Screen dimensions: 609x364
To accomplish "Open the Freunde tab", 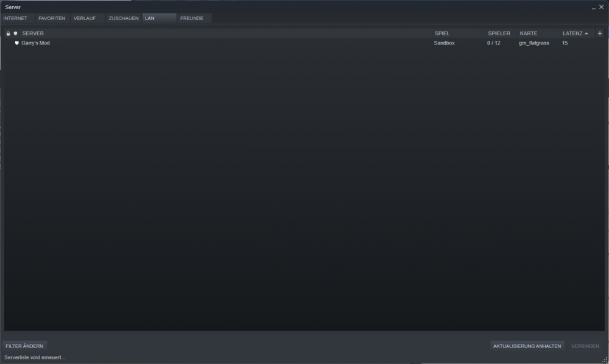I will [x=194, y=18].
